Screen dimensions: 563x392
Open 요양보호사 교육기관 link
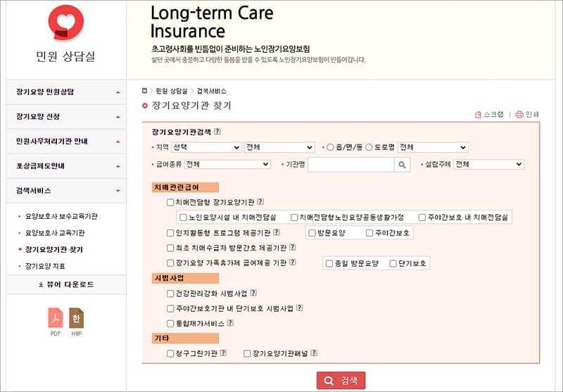[x=55, y=232]
